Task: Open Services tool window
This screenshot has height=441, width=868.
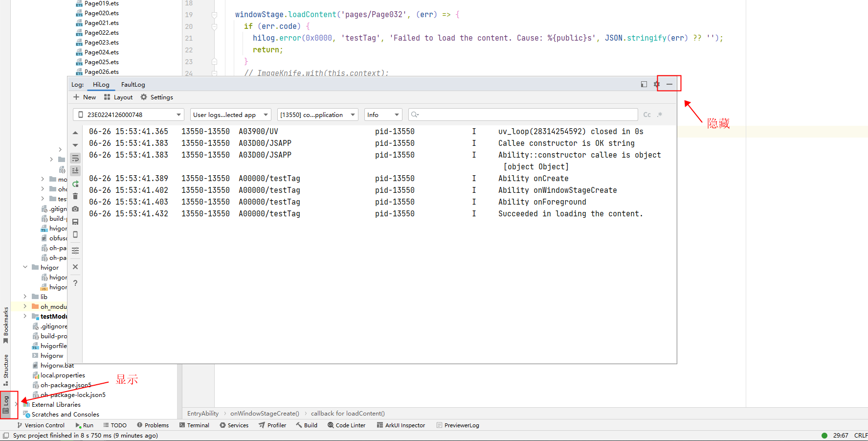Action: point(234,425)
